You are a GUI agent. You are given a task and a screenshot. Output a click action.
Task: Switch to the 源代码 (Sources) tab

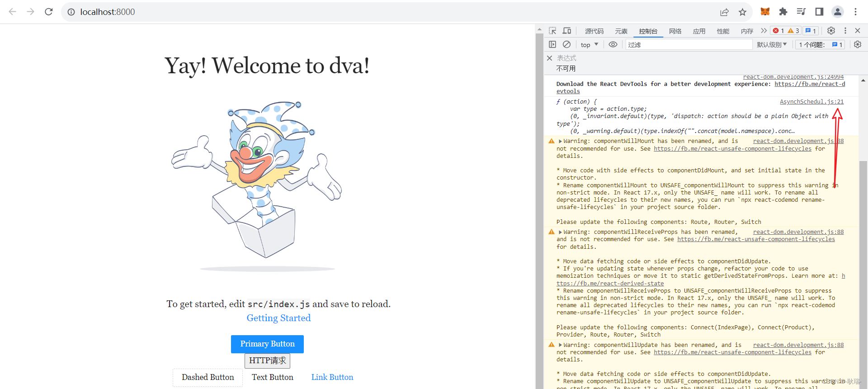594,31
